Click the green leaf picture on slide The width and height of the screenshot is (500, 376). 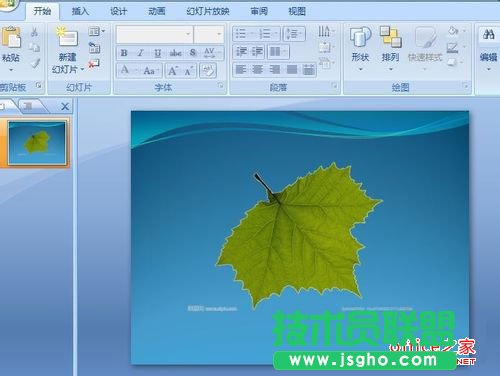tap(298, 235)
